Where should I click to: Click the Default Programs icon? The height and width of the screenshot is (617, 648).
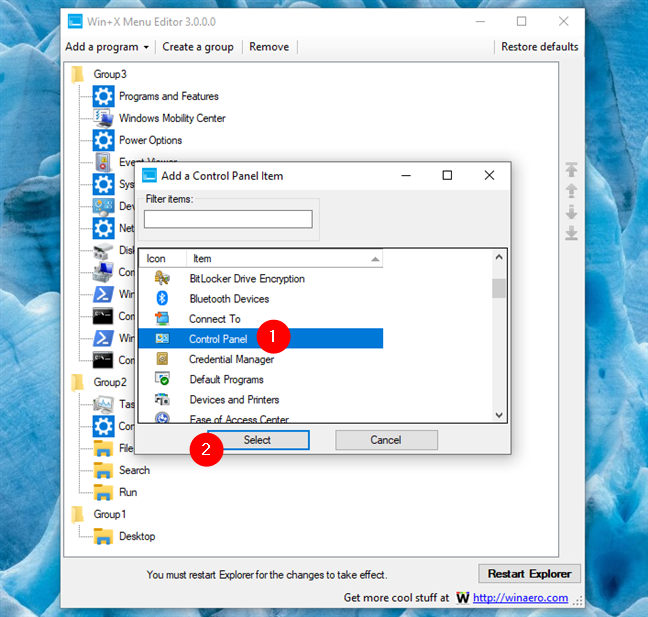(x=162, y=379)
